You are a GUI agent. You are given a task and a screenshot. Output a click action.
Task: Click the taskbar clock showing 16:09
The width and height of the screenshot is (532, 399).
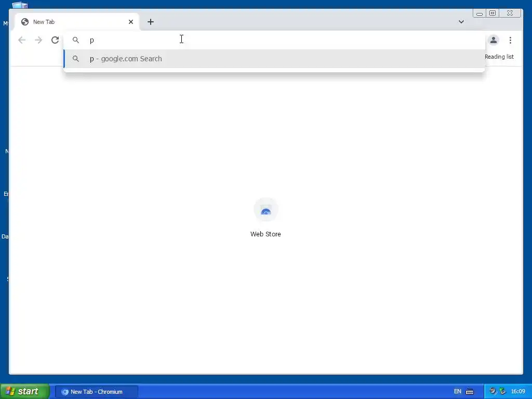click(x=518, y=392)
